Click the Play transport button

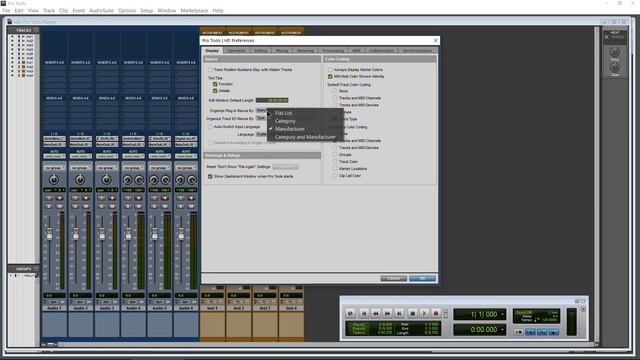(424, 313)
